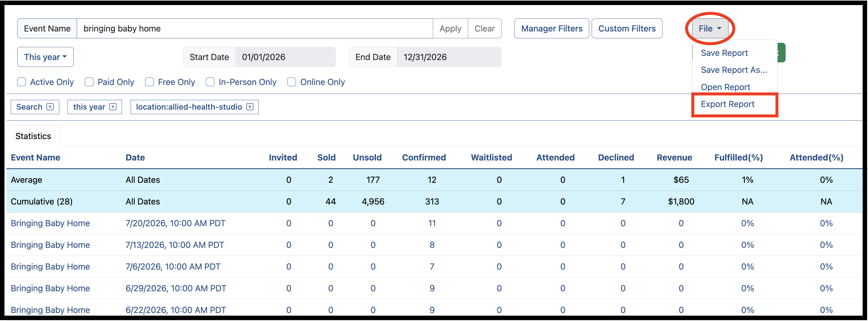This screenshot has height=321, width=868.
Task: Switch to the Statistics tab
Action: tap(33, 136)
